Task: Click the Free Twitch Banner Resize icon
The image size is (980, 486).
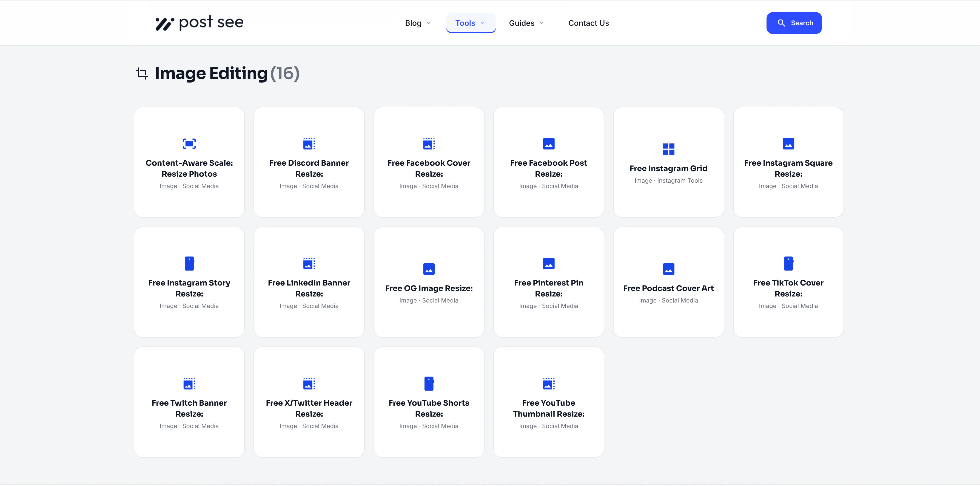Action: click(x=189, y=383)
